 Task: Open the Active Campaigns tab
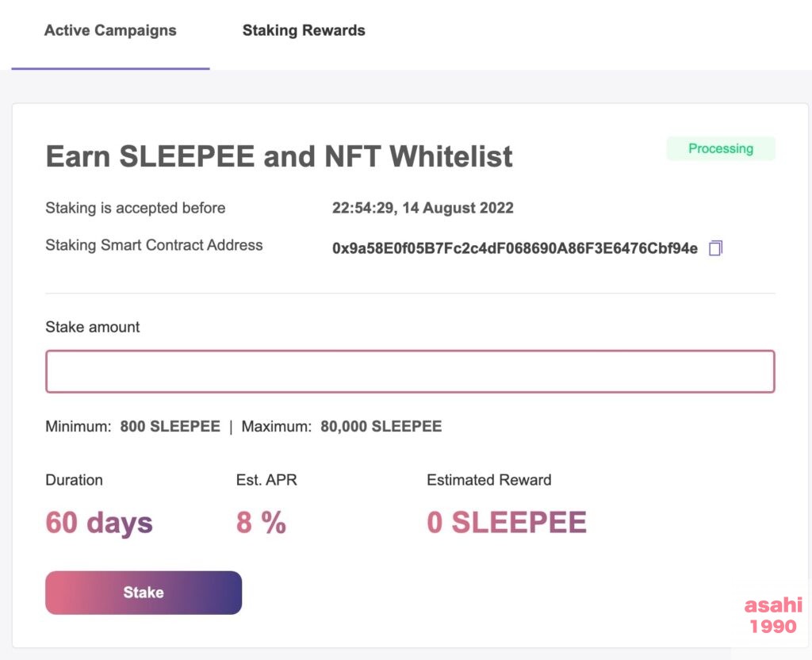point(110,31)
